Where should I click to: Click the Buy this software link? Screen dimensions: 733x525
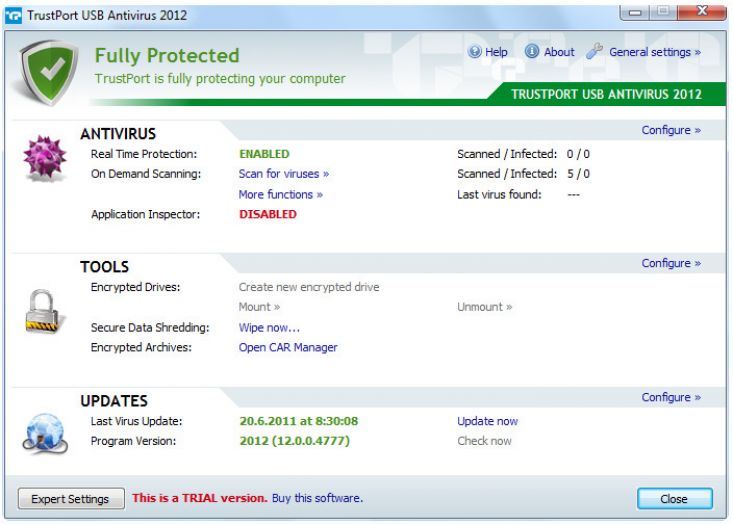coord(317,498)
